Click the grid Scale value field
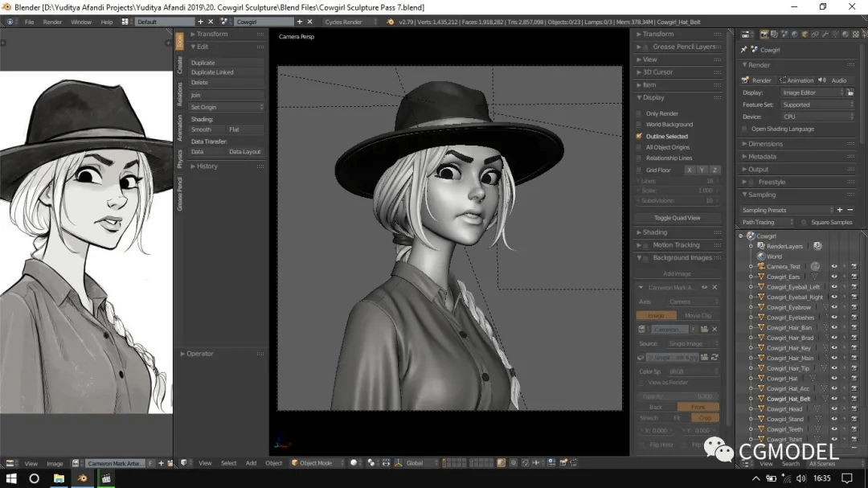 coord(678,191)
